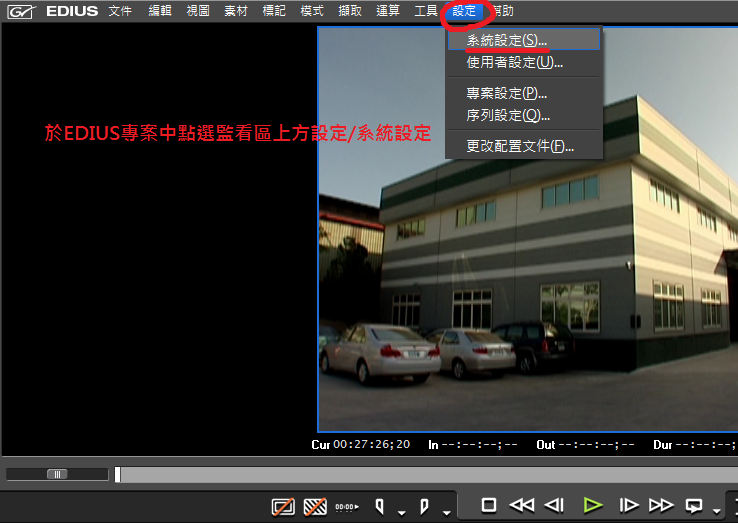Choose 使用者設定(U)... from the menu

[x=524, y=62]
